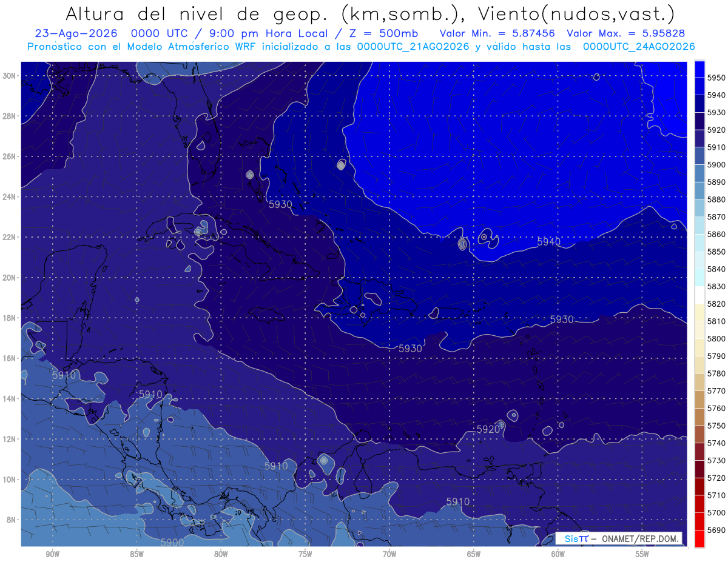Screen dimensions: 728x562
Task: Click the '80W' longitude axis label
Action: (x=221, y=554)
